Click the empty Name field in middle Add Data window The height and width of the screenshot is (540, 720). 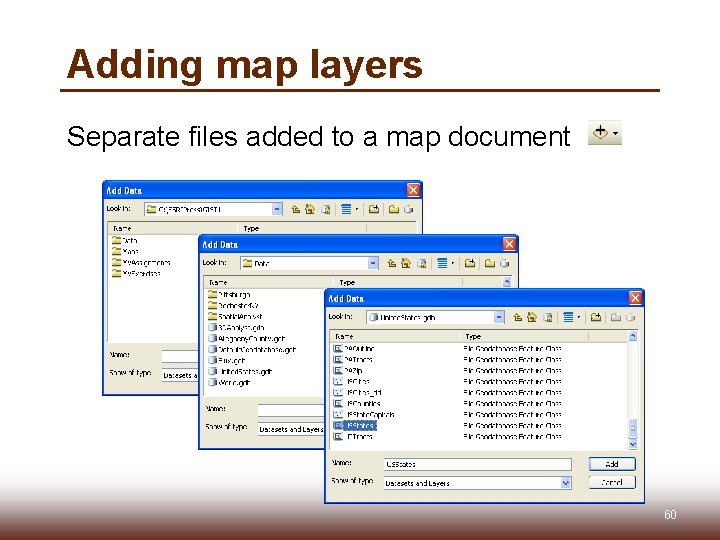[291, 410]
